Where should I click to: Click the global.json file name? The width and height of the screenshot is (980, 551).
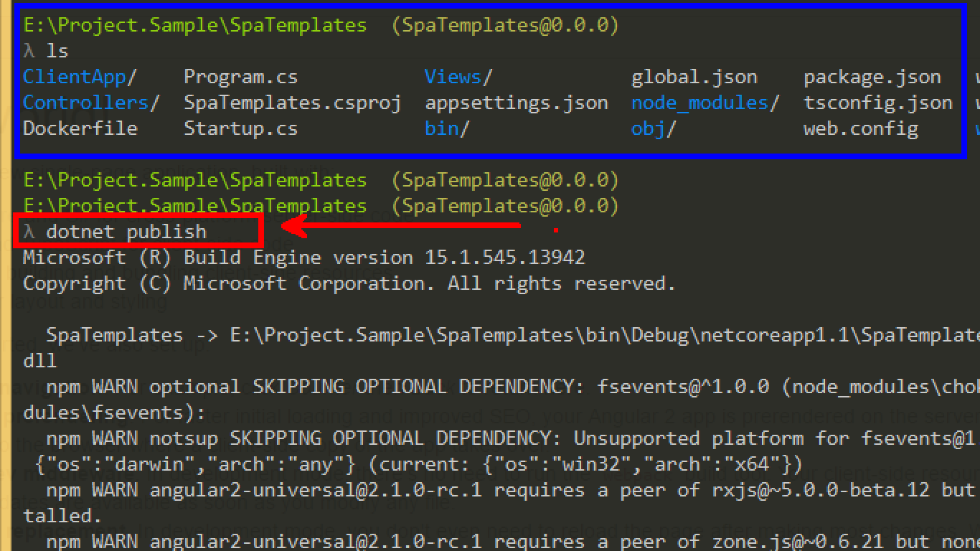(x=694, y=77)
